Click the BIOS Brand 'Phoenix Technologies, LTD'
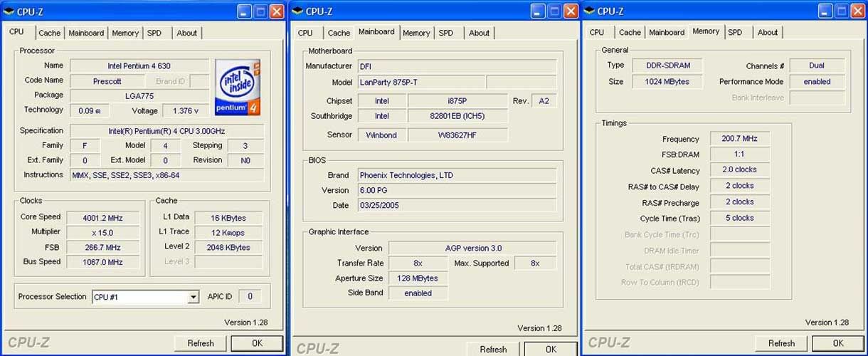The height and width of the screenshot is (356, 868). [x=456, y=175]
